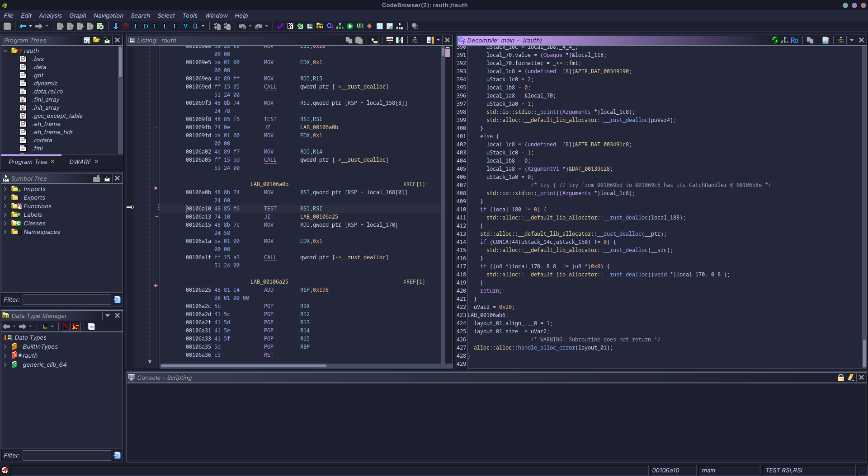This screenshot has height=476, width=868.
Task: Toggle Console scroll lock
Action: pos(841,378)
